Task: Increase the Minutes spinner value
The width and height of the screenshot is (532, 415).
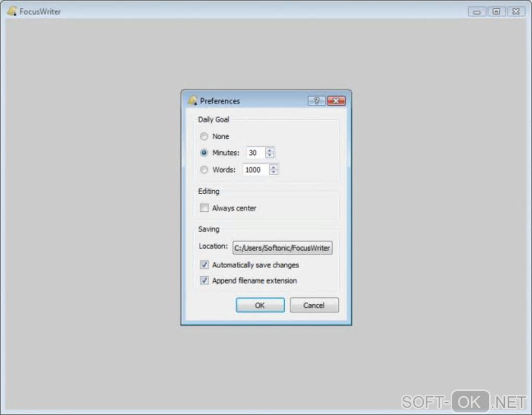Action: [x=270, y=150]
